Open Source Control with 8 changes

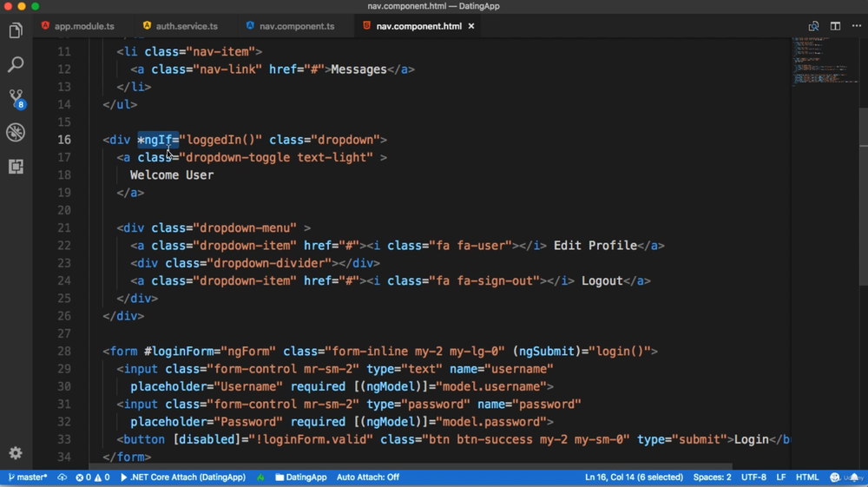16,98
